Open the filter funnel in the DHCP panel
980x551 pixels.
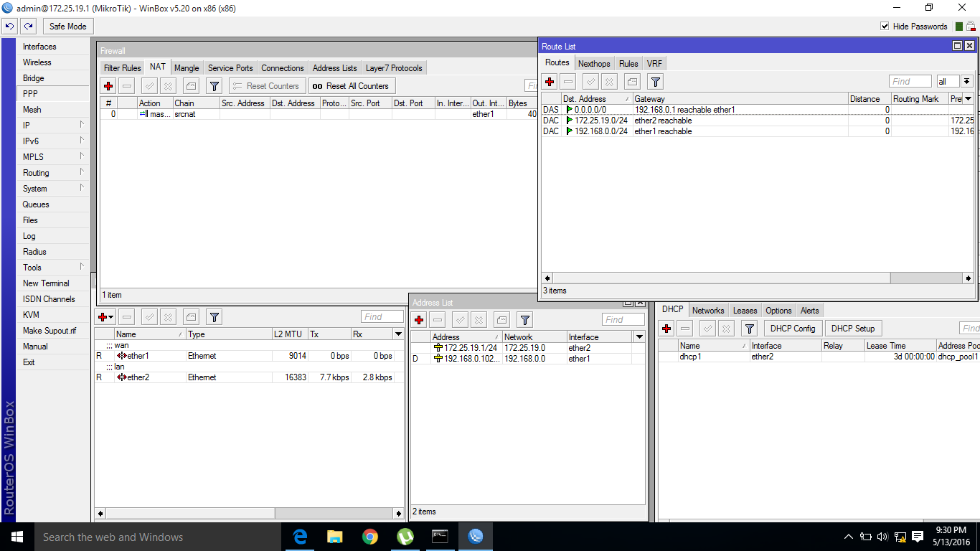coord(749,329)
